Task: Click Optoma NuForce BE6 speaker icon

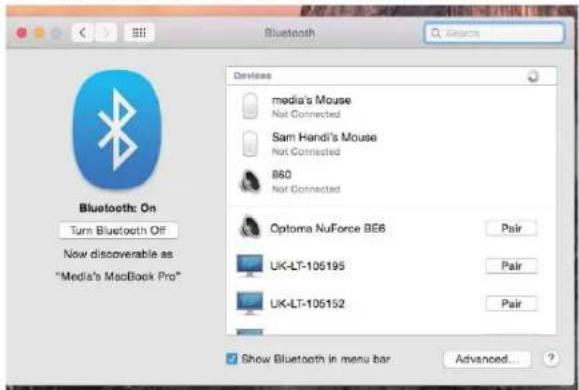Action: point(250,227)
